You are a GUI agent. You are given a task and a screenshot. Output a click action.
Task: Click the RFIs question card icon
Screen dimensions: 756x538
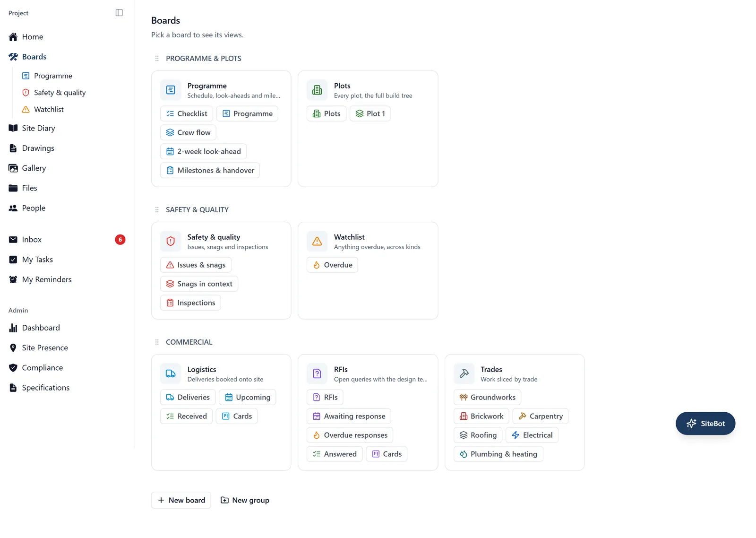coord(317,373)
